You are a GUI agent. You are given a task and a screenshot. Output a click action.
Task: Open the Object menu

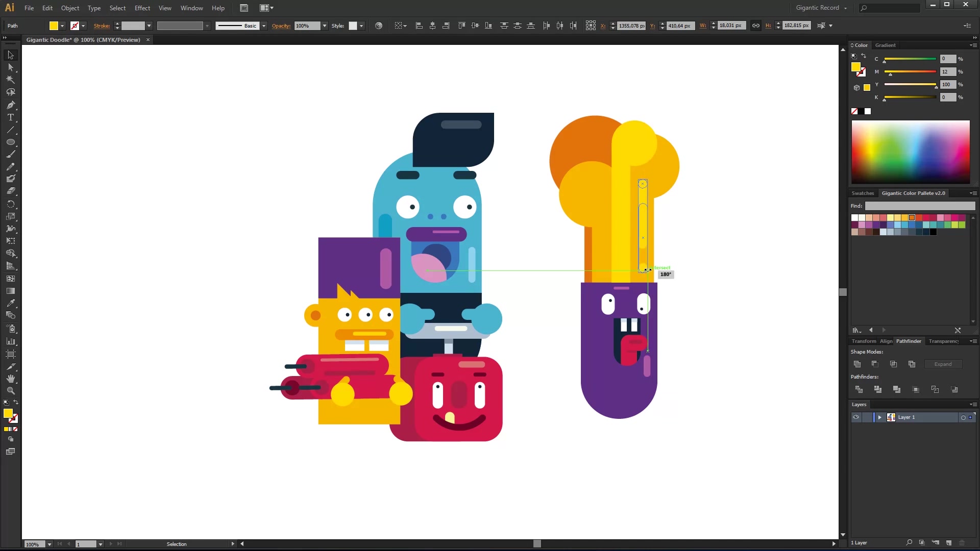click(70, 8)
